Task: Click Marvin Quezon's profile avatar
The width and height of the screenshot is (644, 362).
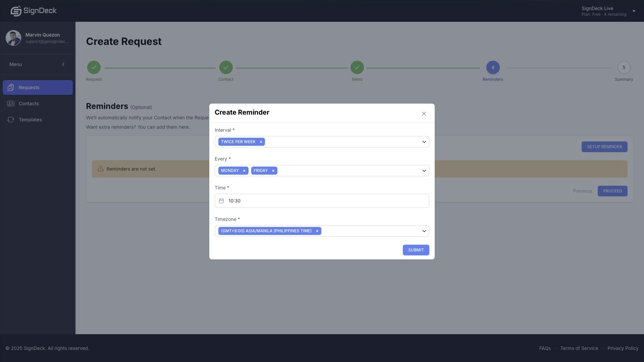Action: (13, 38)
